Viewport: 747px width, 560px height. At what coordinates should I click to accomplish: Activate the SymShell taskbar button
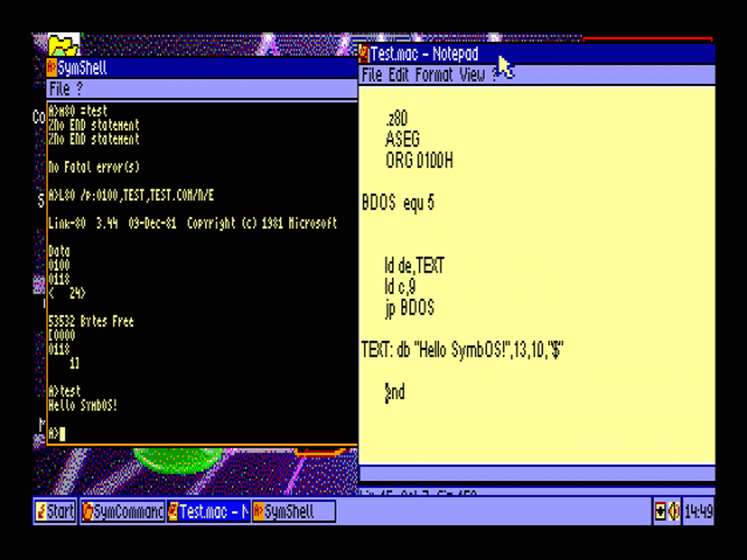[x=293, y=512]
